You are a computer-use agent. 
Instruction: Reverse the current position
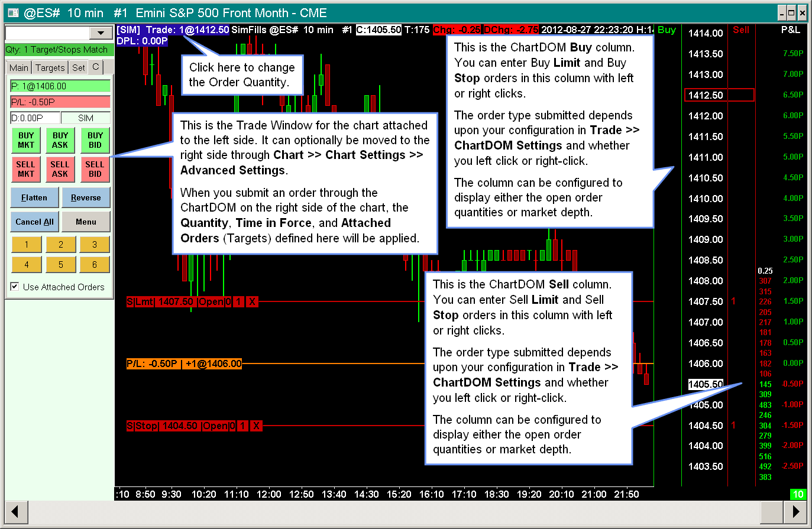pos(86,197)
